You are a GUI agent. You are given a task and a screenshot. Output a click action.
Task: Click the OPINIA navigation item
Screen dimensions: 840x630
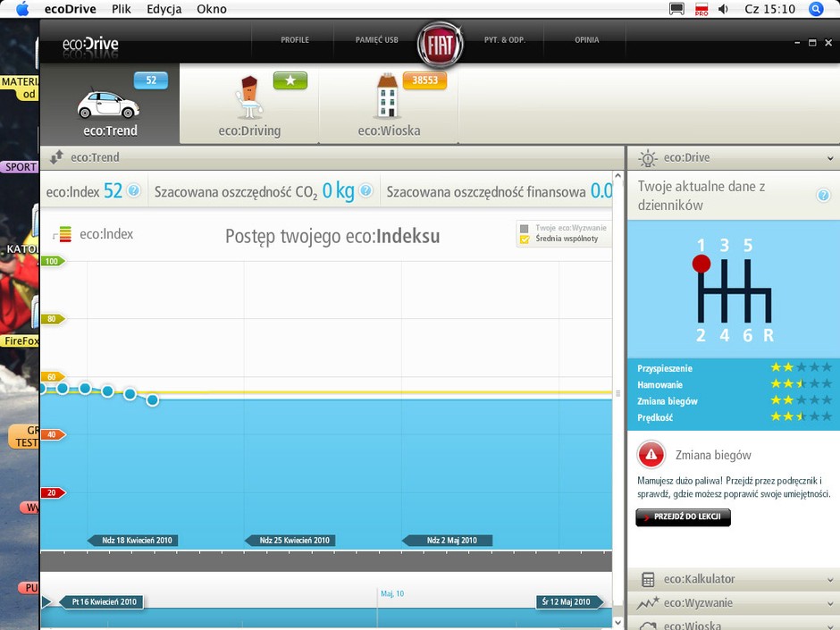click(586, 39)
